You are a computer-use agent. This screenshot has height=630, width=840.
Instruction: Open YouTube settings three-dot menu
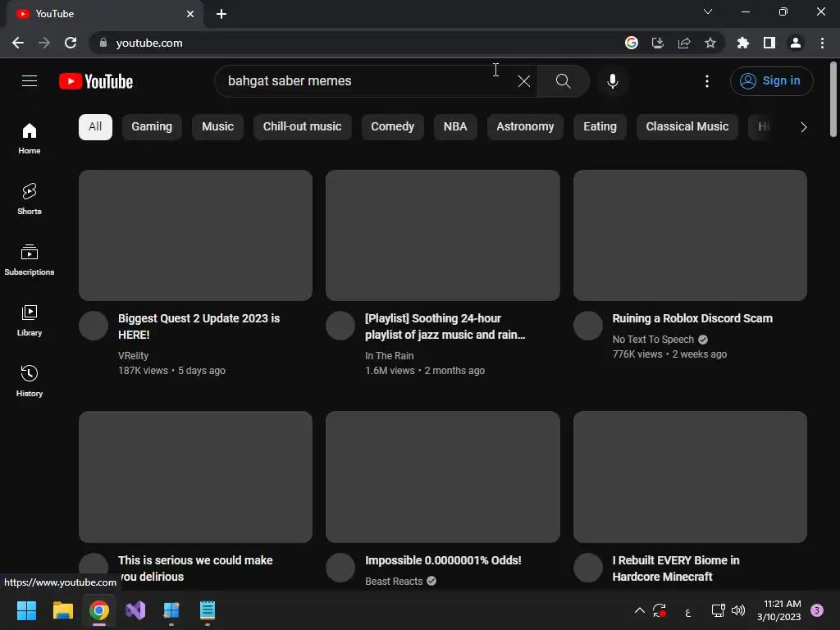(706, 81)
